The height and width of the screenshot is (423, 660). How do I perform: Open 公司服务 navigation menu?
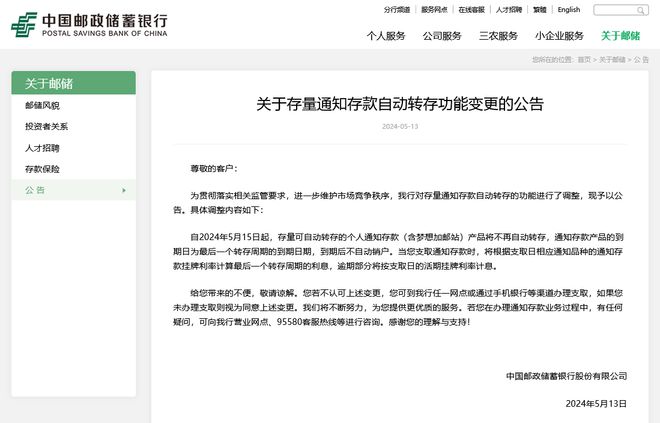click(x=442, y=36)
